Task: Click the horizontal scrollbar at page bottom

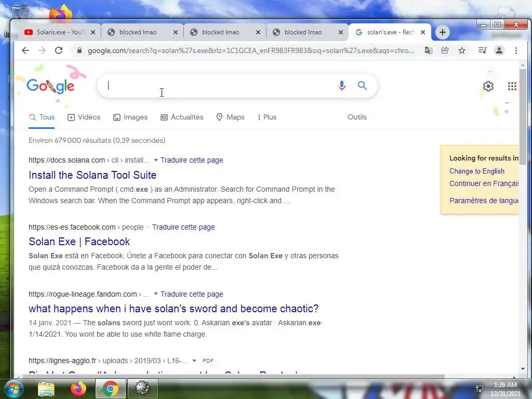Action: (233, 376)
